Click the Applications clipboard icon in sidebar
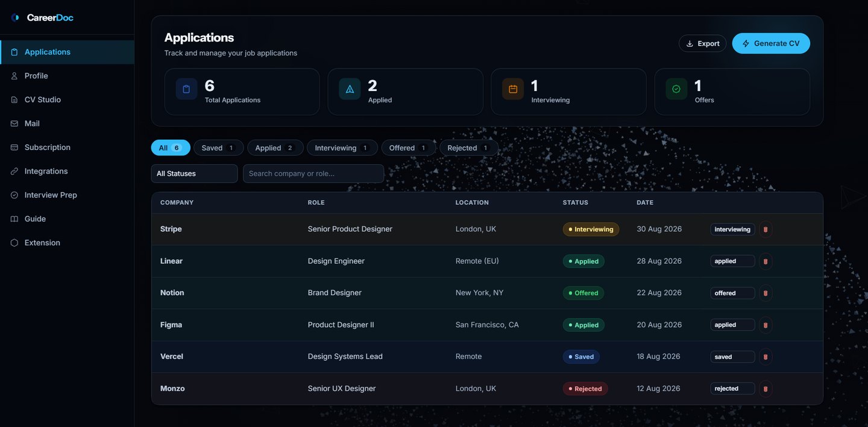 click(x=14, y=52)
